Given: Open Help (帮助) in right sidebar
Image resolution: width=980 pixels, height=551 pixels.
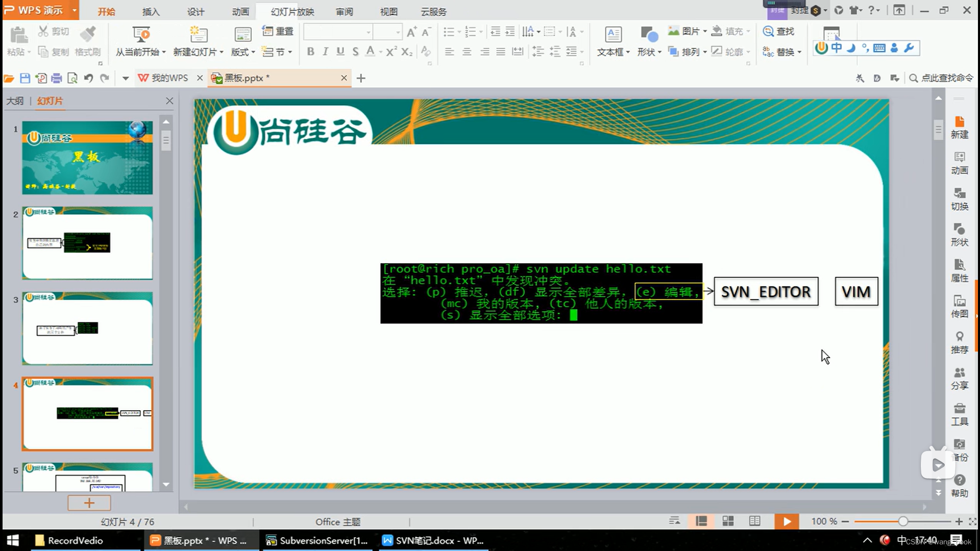Looking at the screenshot, I should [x=959, y=486].
